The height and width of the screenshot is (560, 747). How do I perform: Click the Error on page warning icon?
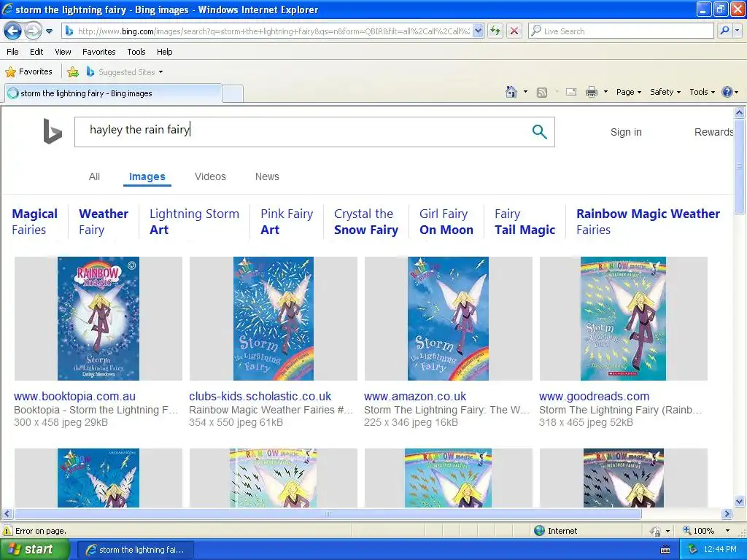[7, 531]
